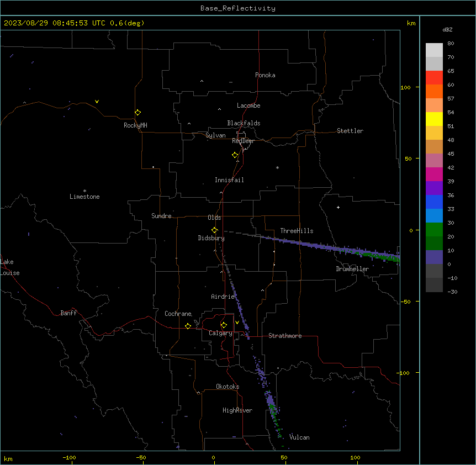Click the dBZ legend heading
Screen dimensions: 476x465
(447, 30)
